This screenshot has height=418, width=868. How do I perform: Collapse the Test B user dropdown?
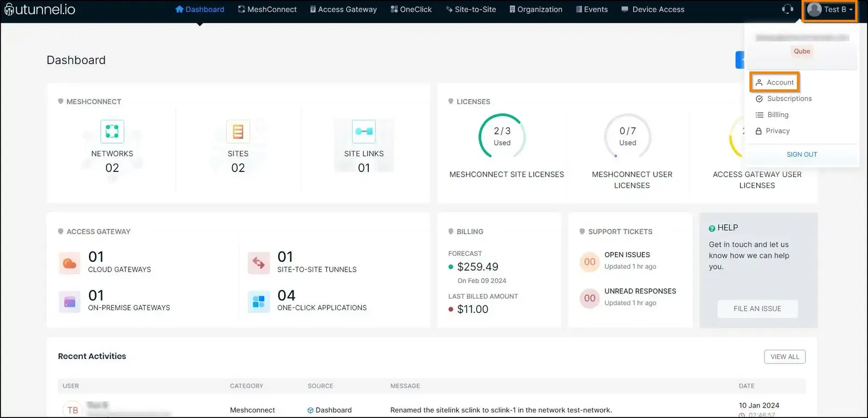point(830,10)
